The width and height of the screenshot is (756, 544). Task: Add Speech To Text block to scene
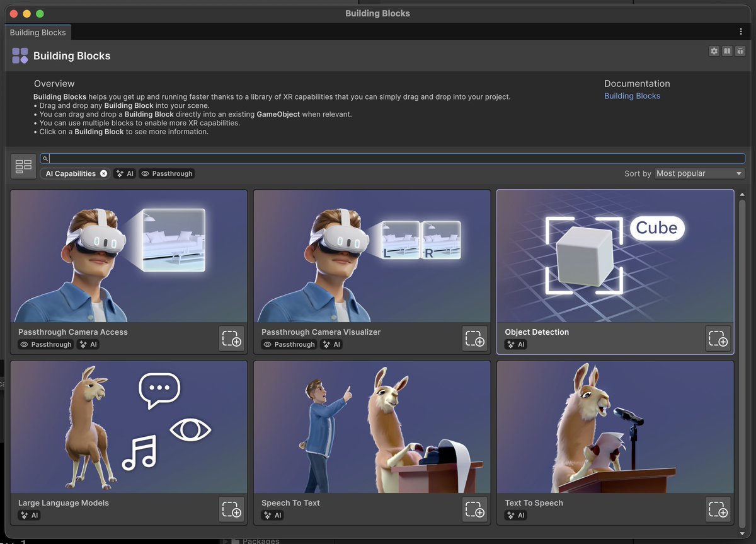pos(475,509)
